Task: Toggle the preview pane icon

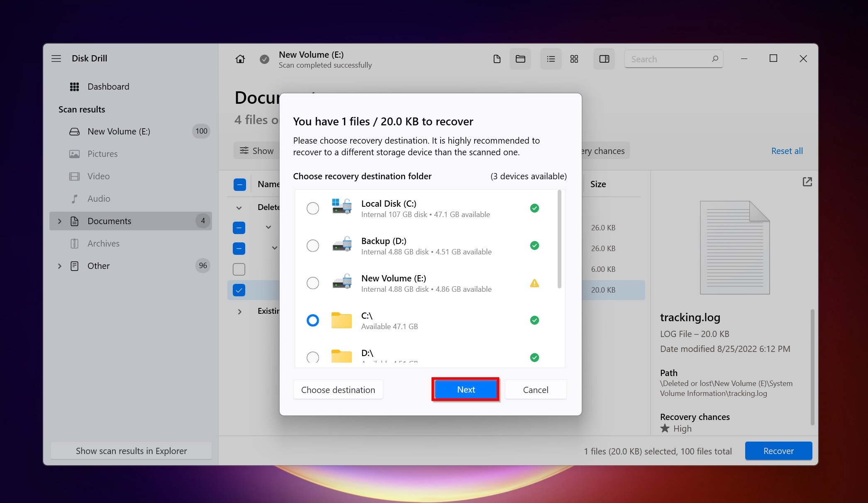Action: (x=604, y=59)
